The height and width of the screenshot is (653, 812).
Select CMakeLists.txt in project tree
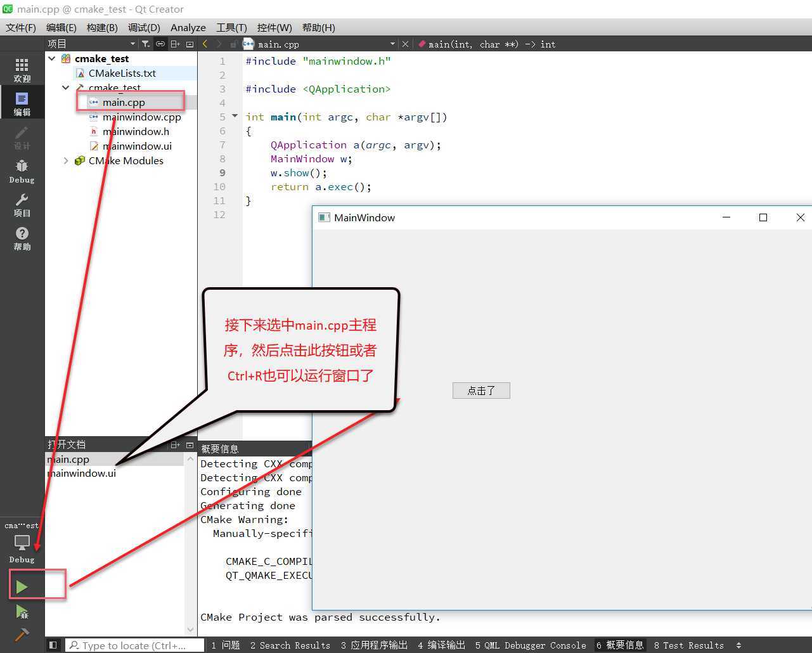[122, 73]
